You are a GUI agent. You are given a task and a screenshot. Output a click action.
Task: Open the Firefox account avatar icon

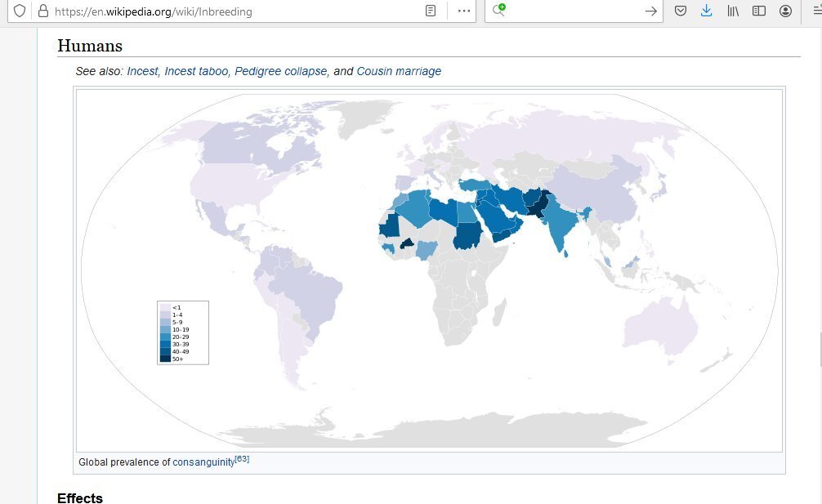click(x=785, y=11)
